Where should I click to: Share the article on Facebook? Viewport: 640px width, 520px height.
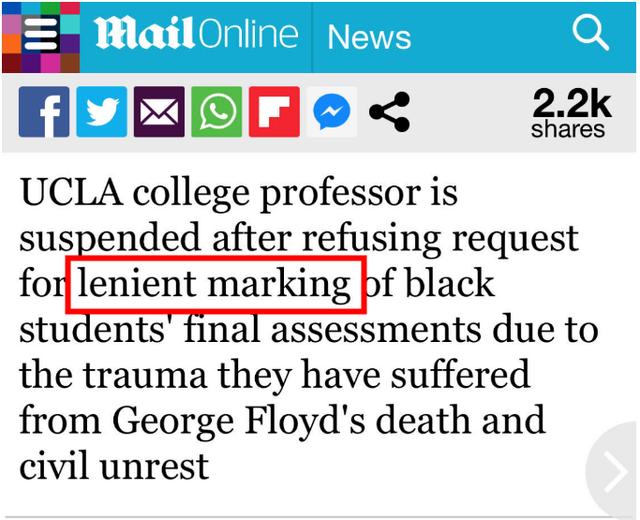click(45, 112)
